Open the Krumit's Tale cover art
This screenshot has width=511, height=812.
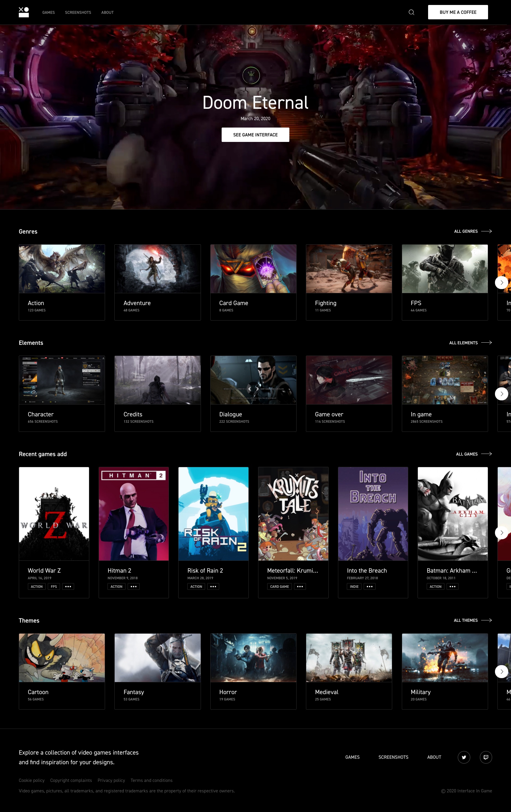point(293,514)
